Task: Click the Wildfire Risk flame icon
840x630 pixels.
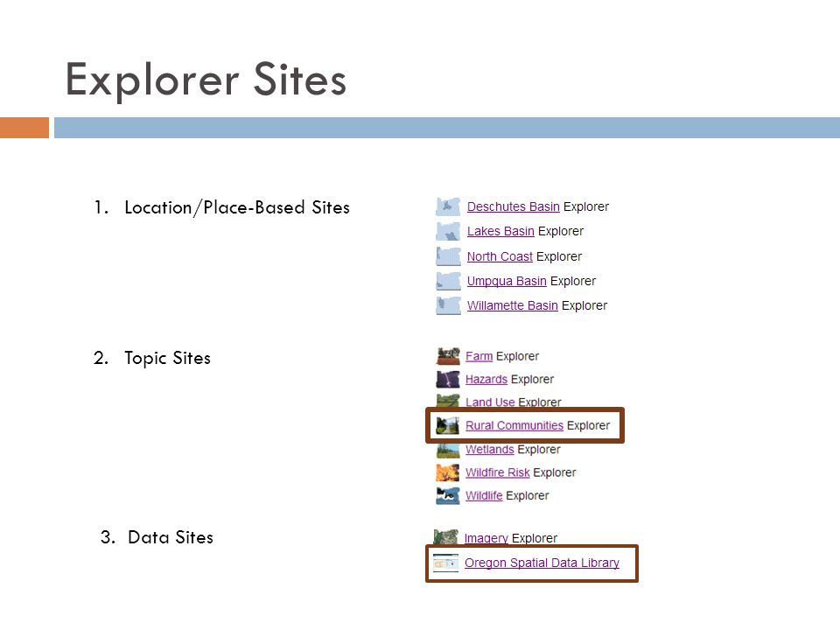Action: (448, 472)
